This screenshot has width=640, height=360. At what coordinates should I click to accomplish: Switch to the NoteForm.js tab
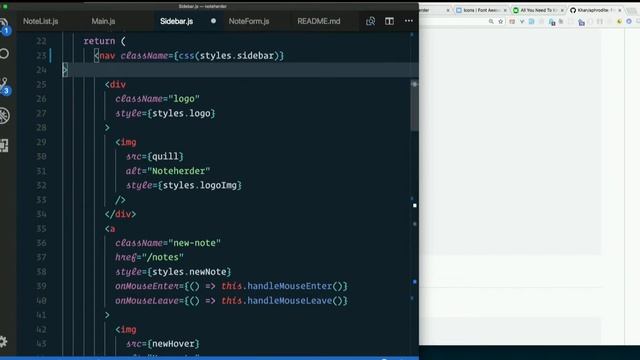tap(249, 21)
